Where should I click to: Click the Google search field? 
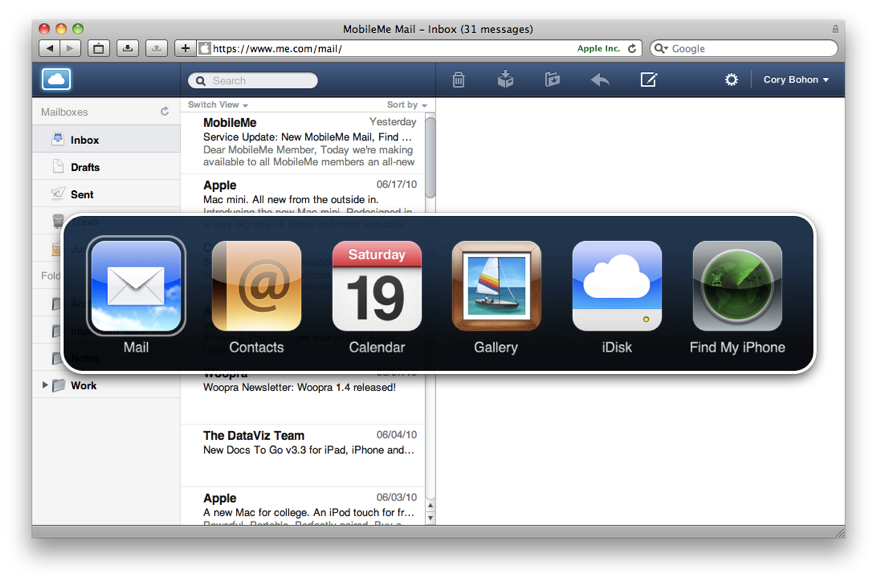(744, 49)
